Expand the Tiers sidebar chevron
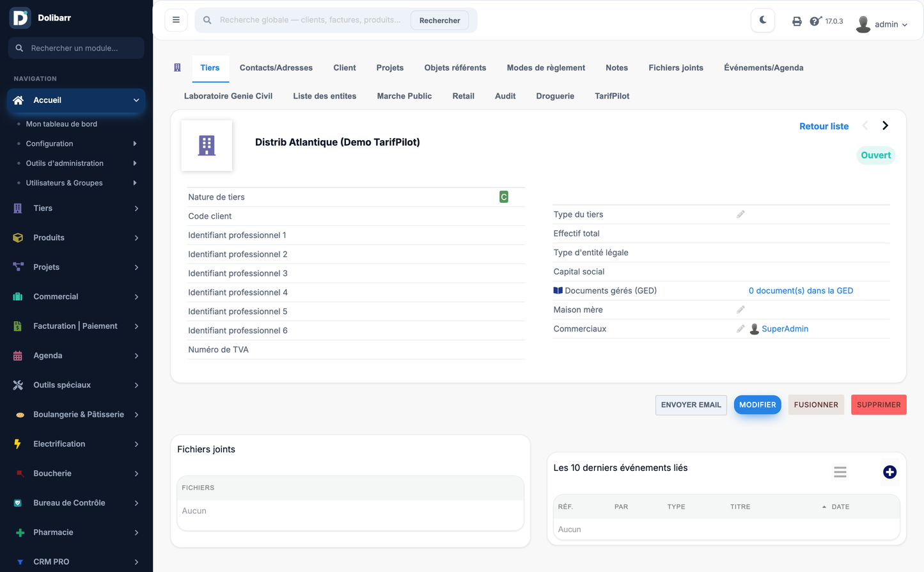The width and height of the screenshot is (924, 572). click(136, 209)
